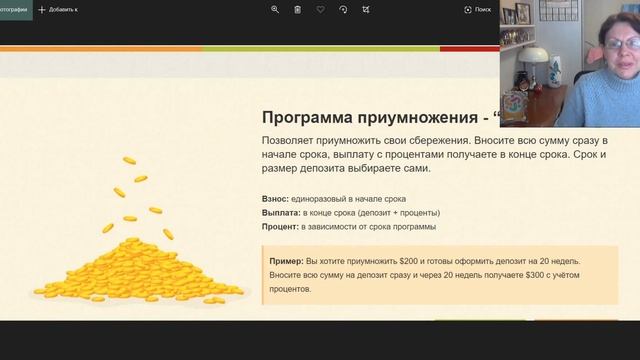Image resolution: width=640 pixels, height=360 pixels.
Task: Click the text 'Взнос:'
Action: 275,199
